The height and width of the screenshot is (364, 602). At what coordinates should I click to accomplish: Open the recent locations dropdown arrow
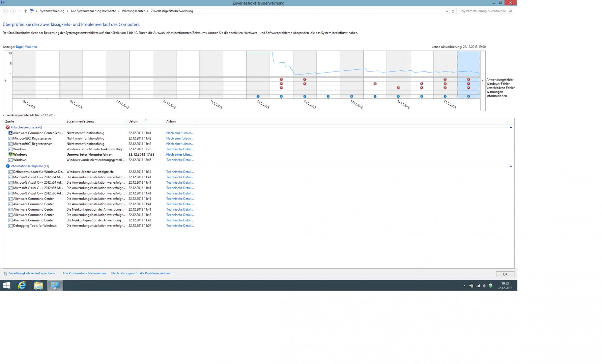tap(20, 11)
